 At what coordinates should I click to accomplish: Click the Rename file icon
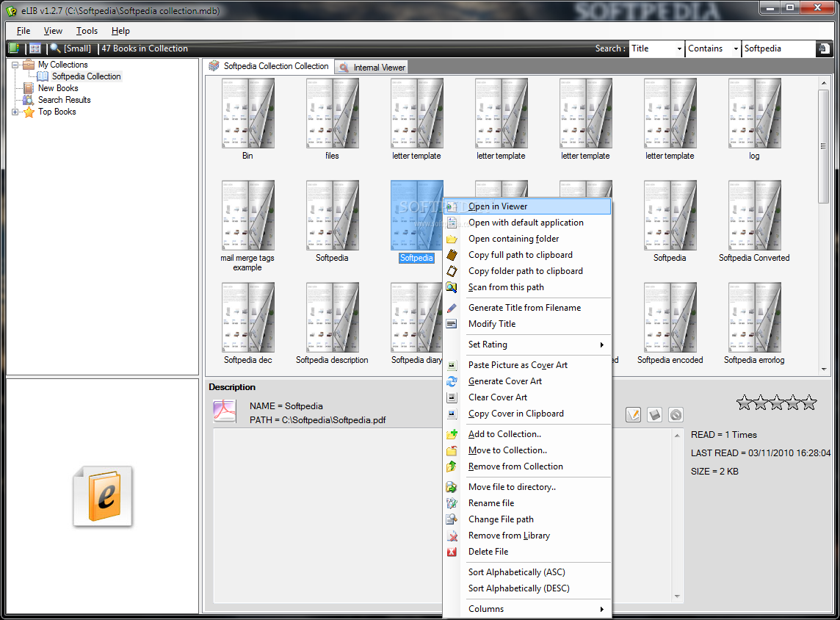point(452,503)
